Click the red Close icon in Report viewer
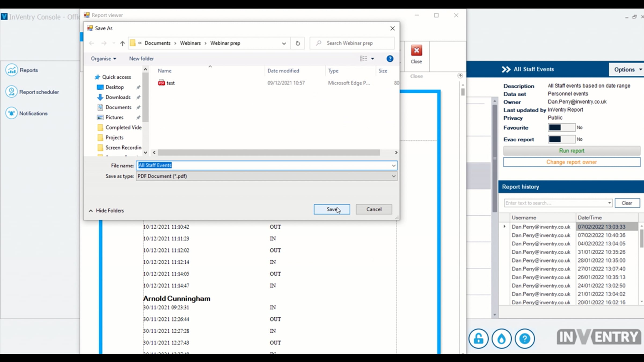Viewport: 644px width, 362px height. click(416, 51)
